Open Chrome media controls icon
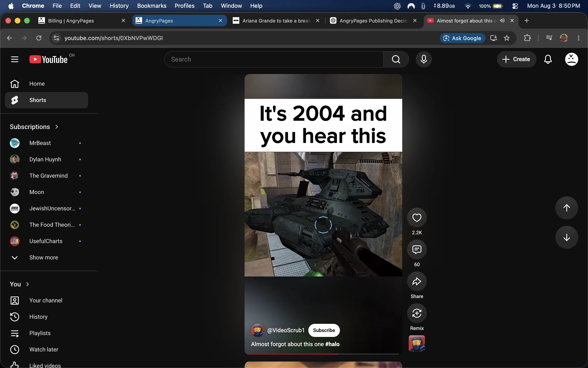This screenshot has height=368, width=588. pos(549,38)
